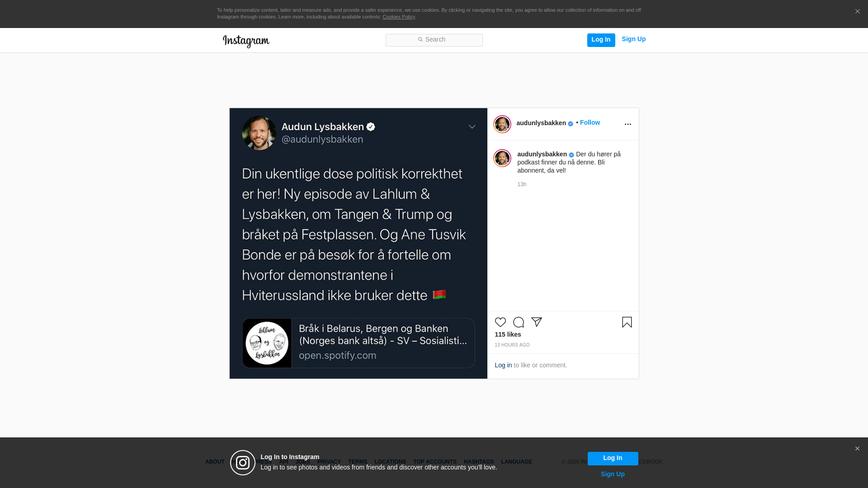
Task: Click Log in to like or comment
Action: pos(503,365)
